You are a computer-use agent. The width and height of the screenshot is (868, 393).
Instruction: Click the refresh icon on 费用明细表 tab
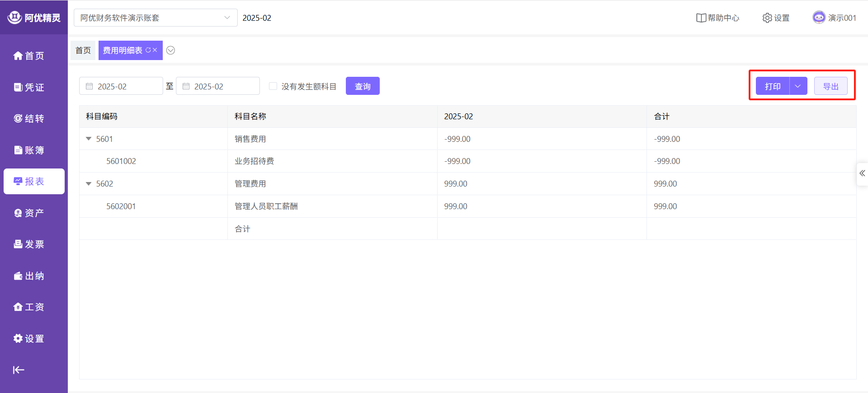(148, 50)
